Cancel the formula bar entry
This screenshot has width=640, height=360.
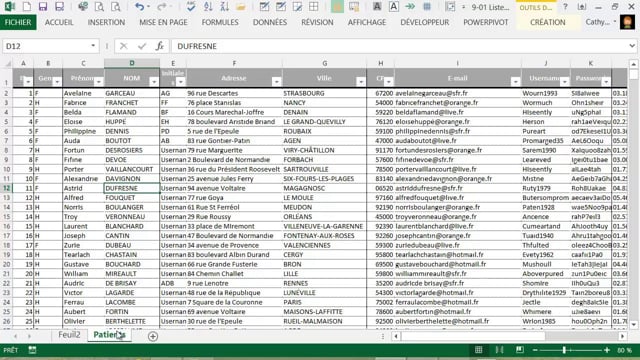[x=123, y=46]
